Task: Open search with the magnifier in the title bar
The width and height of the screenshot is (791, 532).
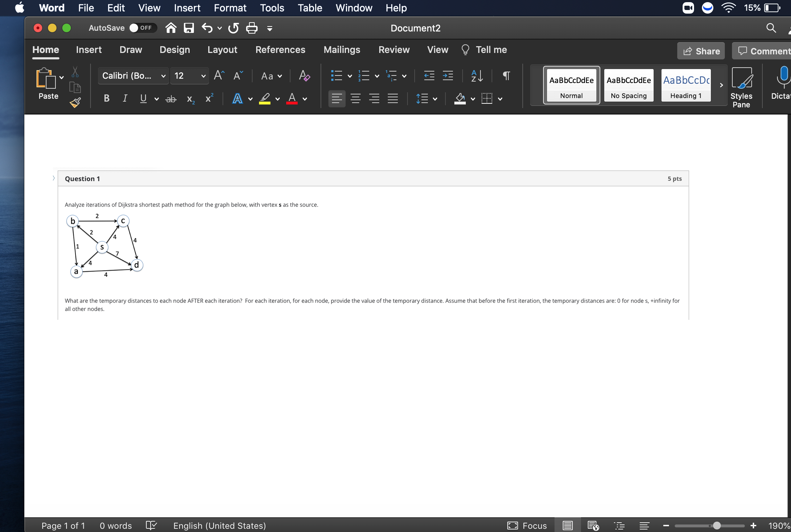Action: pos(770,28)
